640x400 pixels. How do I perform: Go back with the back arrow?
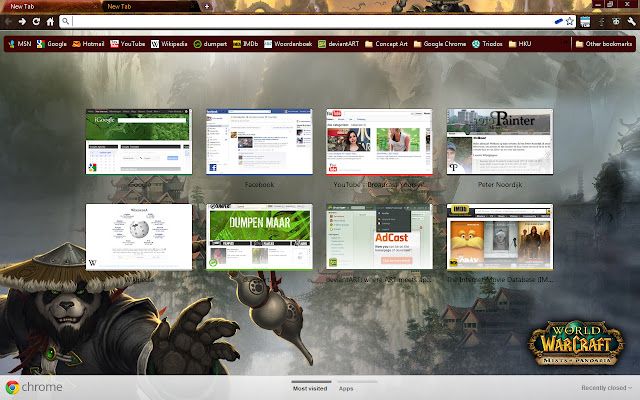click(9, 22)
